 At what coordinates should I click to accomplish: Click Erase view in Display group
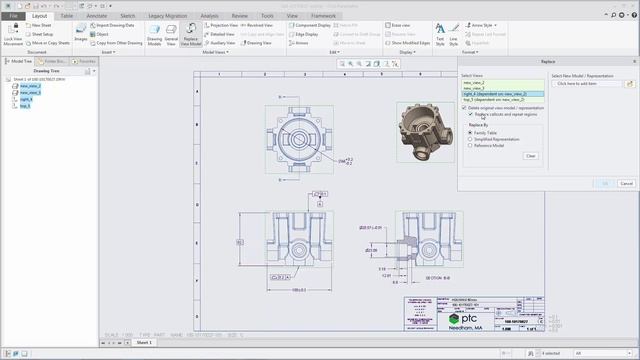coord(398,25)
